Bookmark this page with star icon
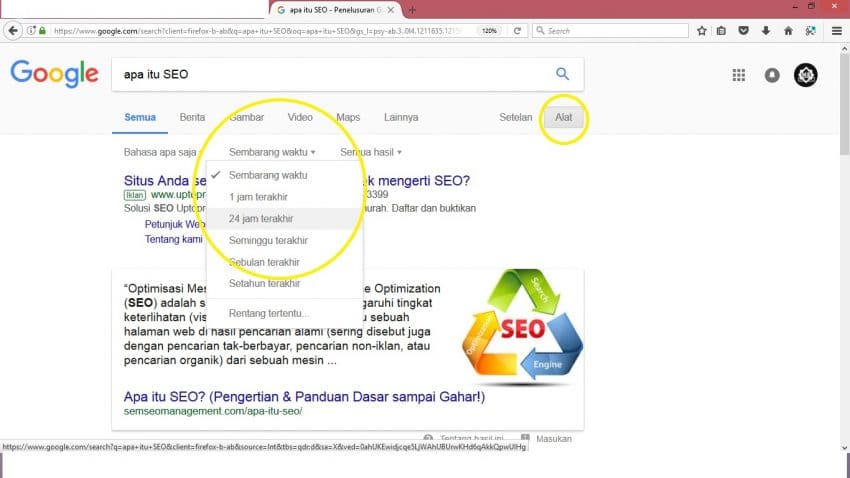 702,31
